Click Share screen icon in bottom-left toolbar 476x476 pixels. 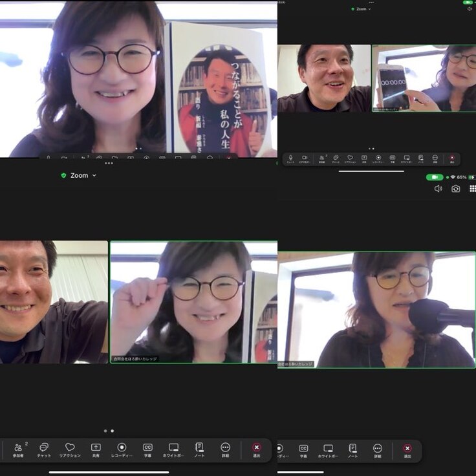click(x=96, y=448)
